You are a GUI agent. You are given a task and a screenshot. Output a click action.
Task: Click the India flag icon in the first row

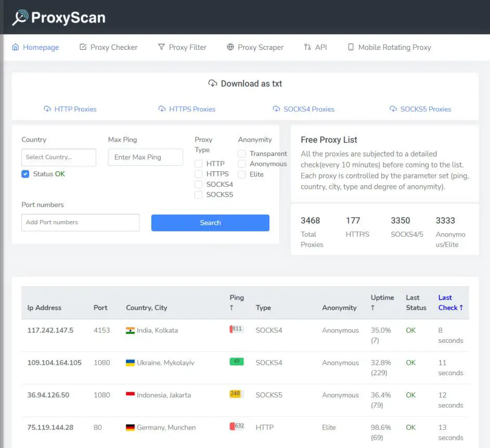click(x=130, y=330)
